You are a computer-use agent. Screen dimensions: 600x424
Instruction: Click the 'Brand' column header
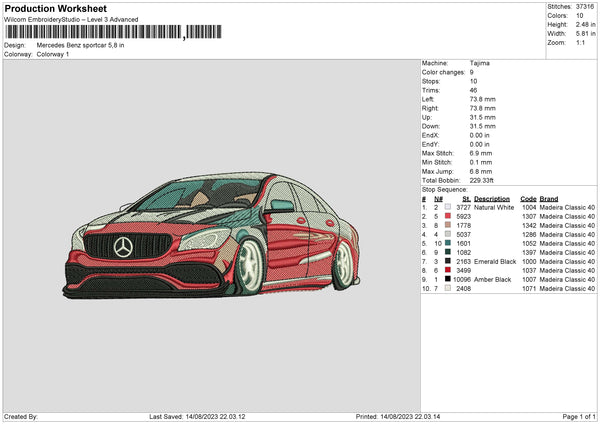pos(549,199)
